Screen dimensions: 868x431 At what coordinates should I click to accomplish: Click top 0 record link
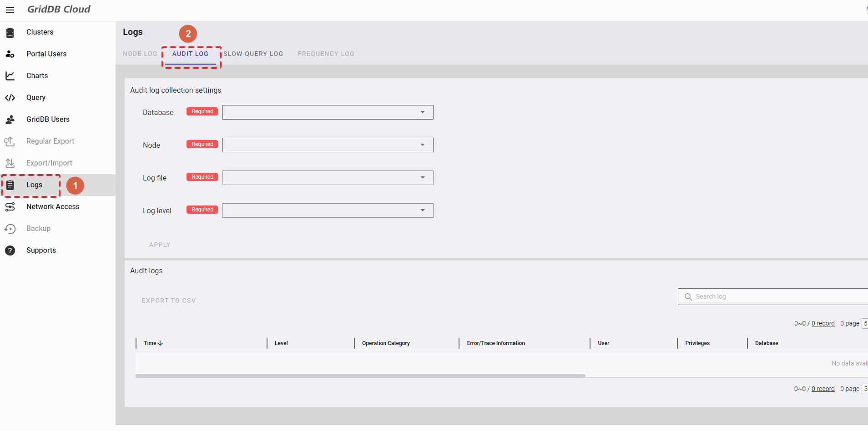(x=823, y=324)
